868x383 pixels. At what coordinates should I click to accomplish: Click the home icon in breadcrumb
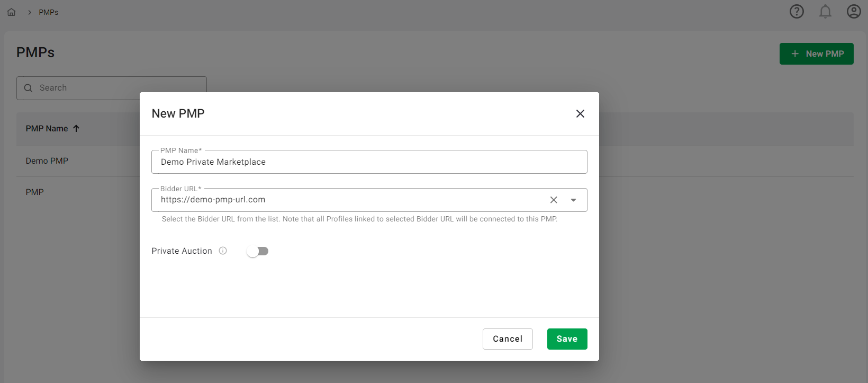click(11, 12)
